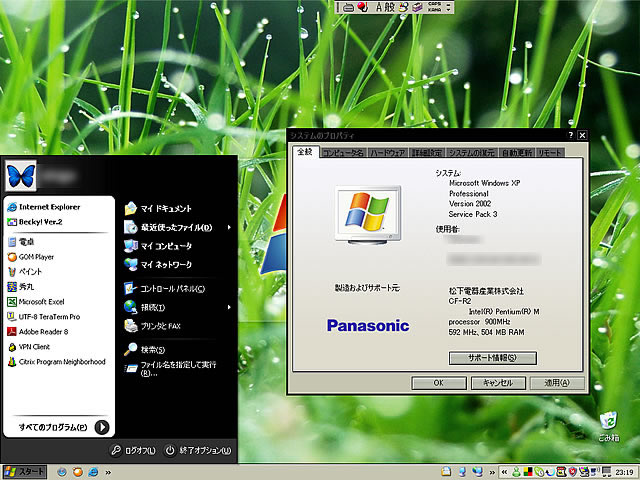Open 検索(S) search
This screenshot has height=480, width=640.
pos(144,349)
